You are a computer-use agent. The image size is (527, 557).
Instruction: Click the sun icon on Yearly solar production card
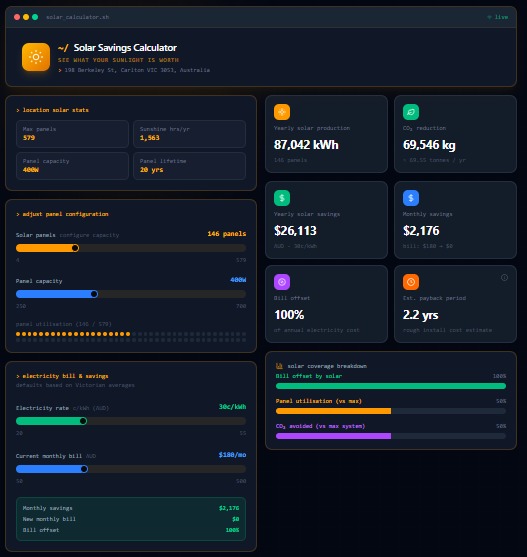(x=282, y=112)
